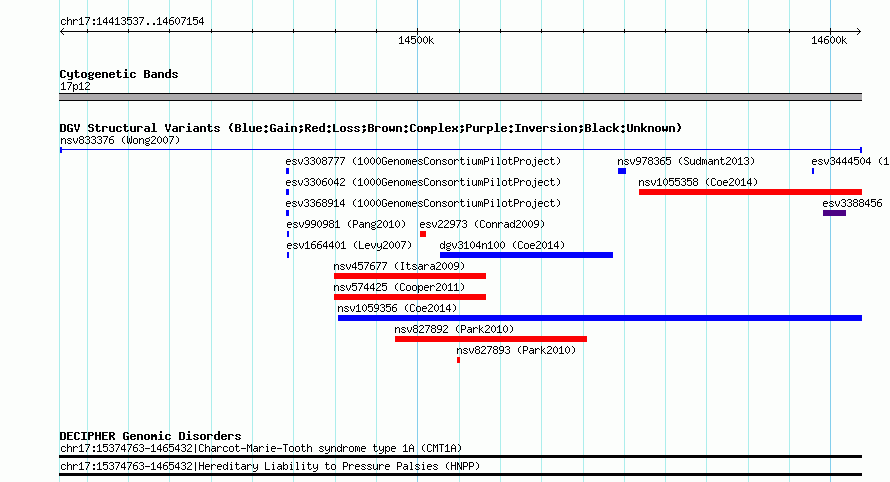Click the Cytogenetic Bands track title
The width and height of the screenshot is (890, 482).
click(119, 74)
